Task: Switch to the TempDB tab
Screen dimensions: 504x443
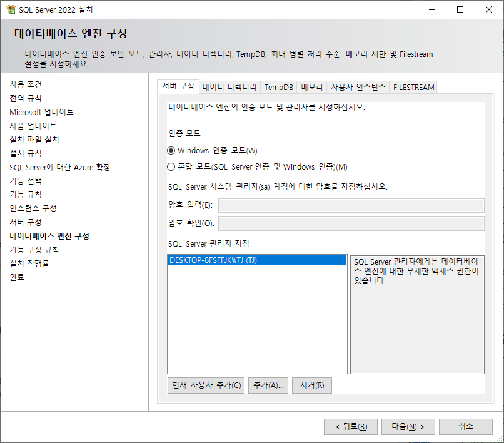Action: tap(279, 87)
